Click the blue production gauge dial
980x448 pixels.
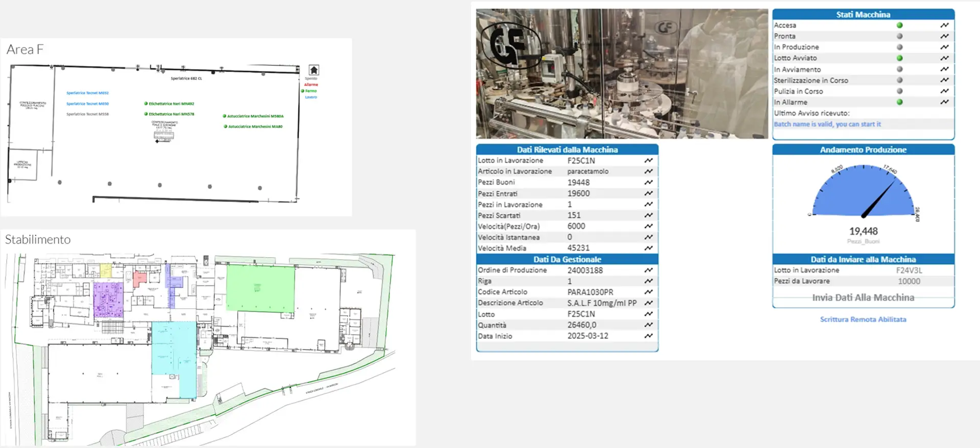click(863, 191)
